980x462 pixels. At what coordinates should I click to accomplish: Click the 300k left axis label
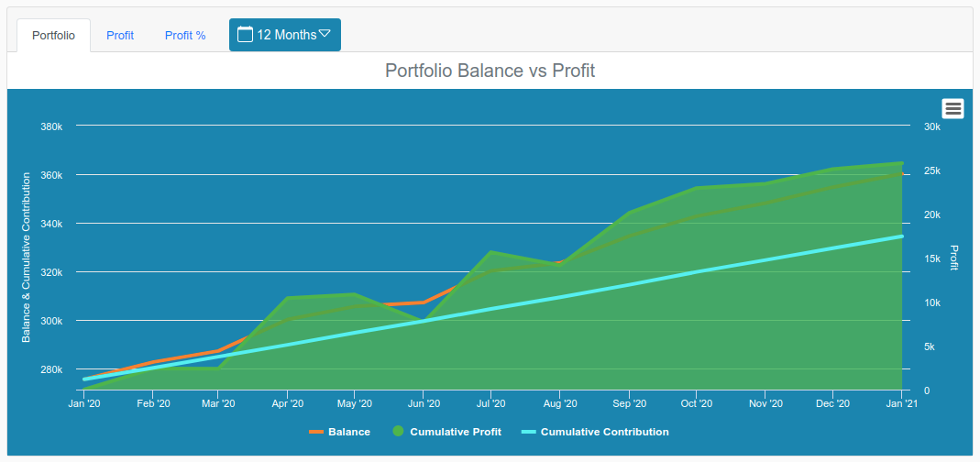pyautogui.click(x=52, y=322)
